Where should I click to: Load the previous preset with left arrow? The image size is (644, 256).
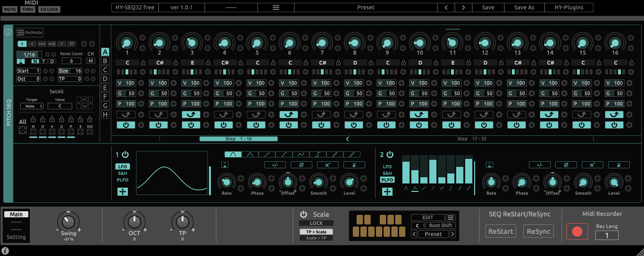[446, 8]
